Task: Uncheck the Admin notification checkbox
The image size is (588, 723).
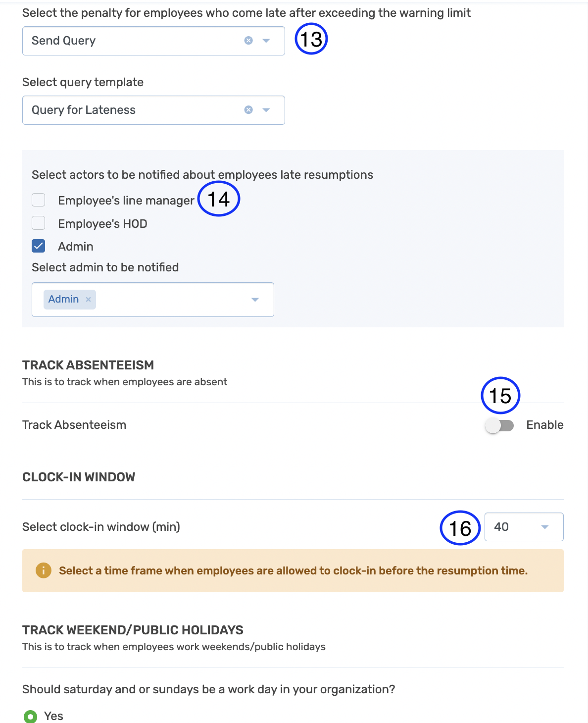Action: tap(38, 246)
